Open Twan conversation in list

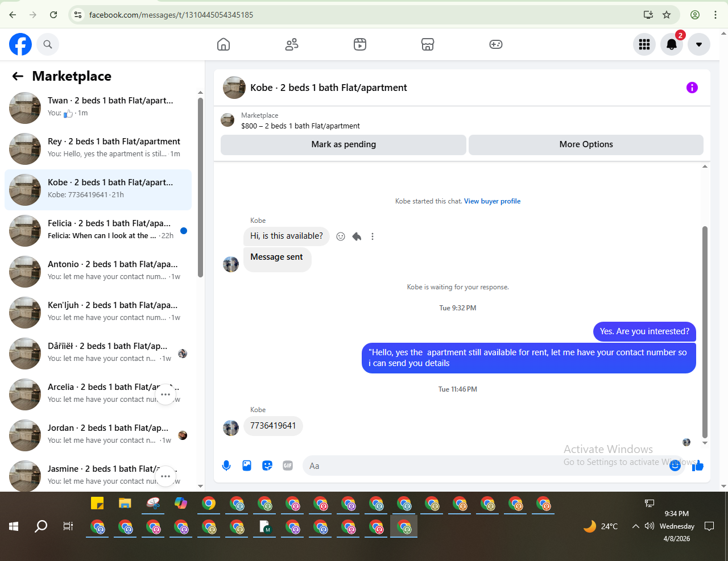(98, 108)
